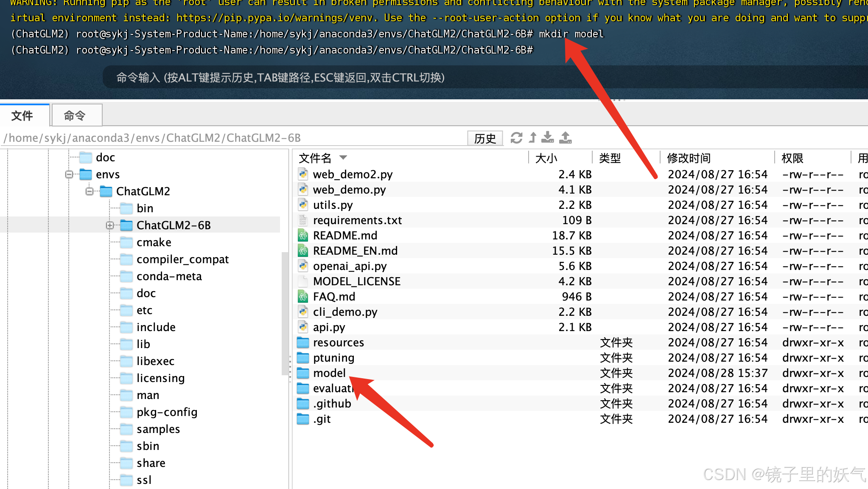868x489 pixels.
Task: Click the directory tree vertical scrollbar
Action: pyautogui.click(x=285, y=313)
